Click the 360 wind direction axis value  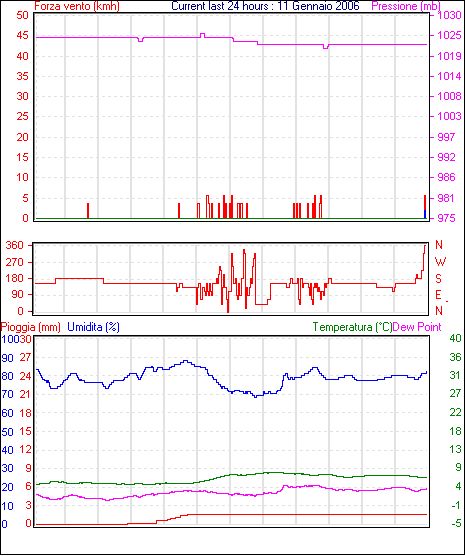click(x=15, y=245)
